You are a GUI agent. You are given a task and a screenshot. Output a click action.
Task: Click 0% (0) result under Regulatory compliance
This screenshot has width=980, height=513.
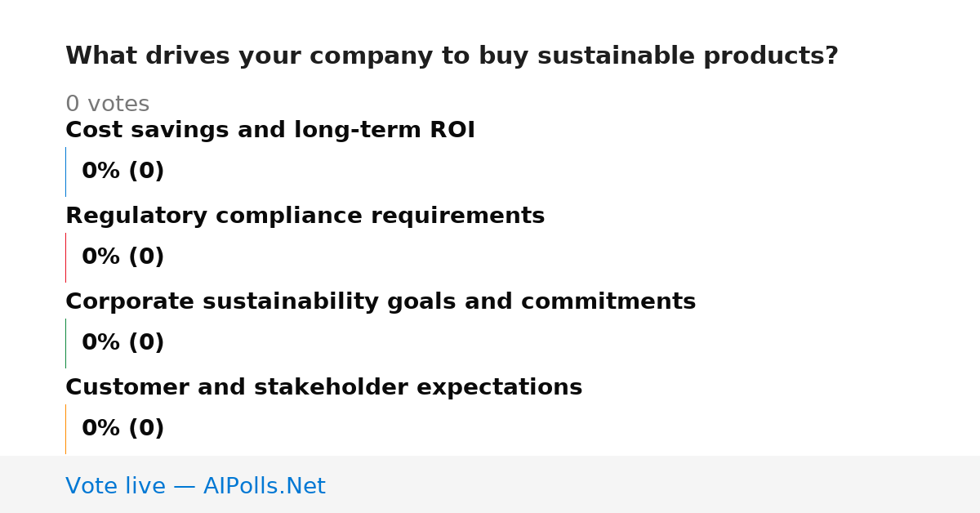(122, 257)
